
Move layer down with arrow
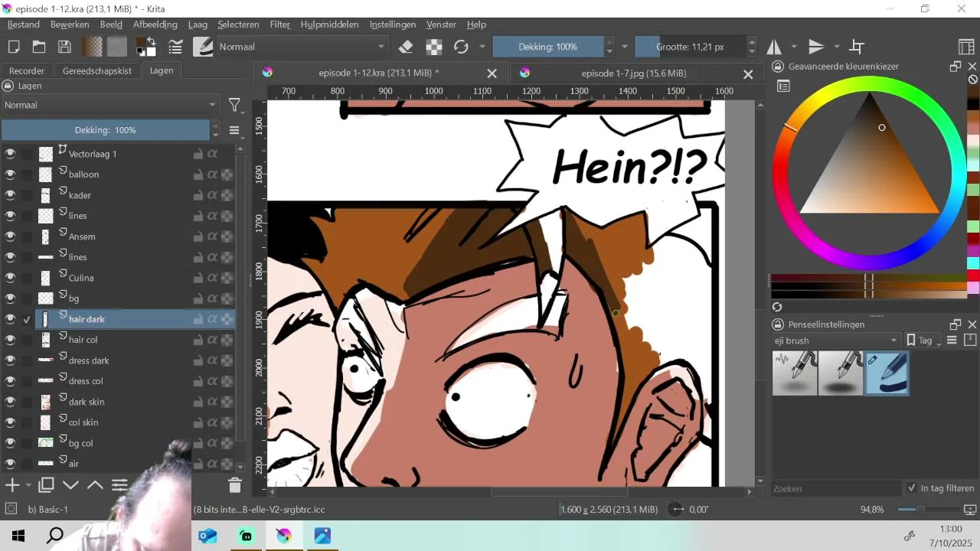(70, 485)
